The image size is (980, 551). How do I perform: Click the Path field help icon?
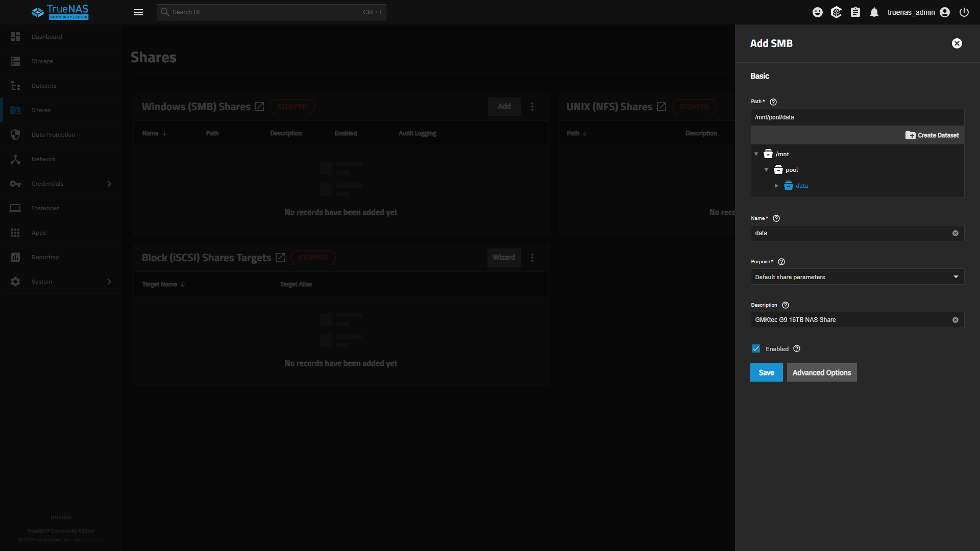point(773,102)
